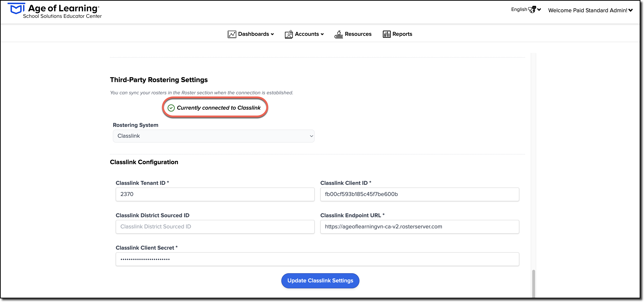644x302 pixels.
Task: Click the Age of Learning logo icon
Action: [x=17, y=9]
